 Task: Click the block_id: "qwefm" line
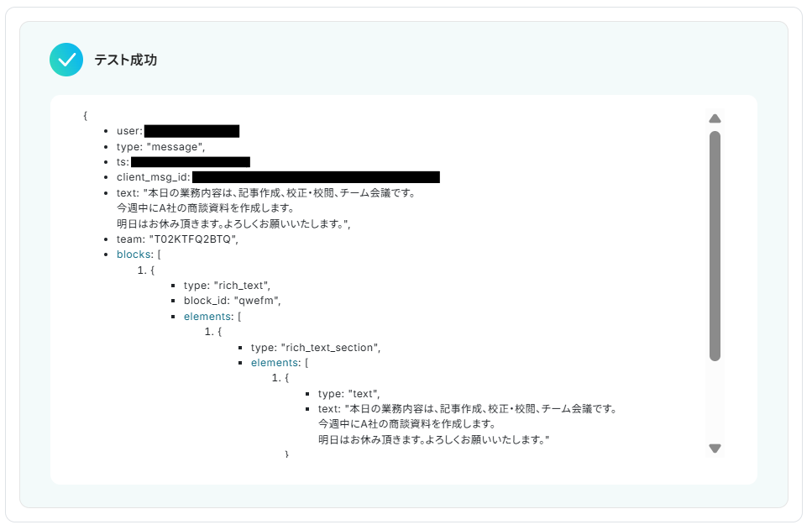tap(232, 301)
